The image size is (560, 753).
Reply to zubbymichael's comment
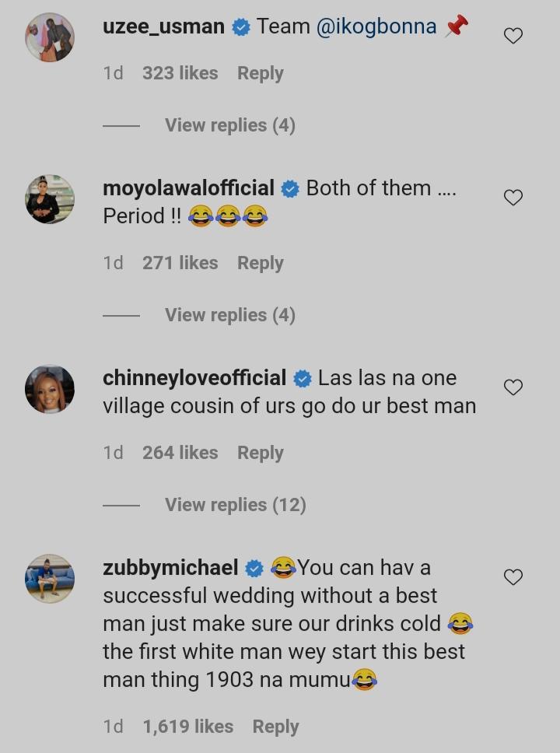(275, 727)
